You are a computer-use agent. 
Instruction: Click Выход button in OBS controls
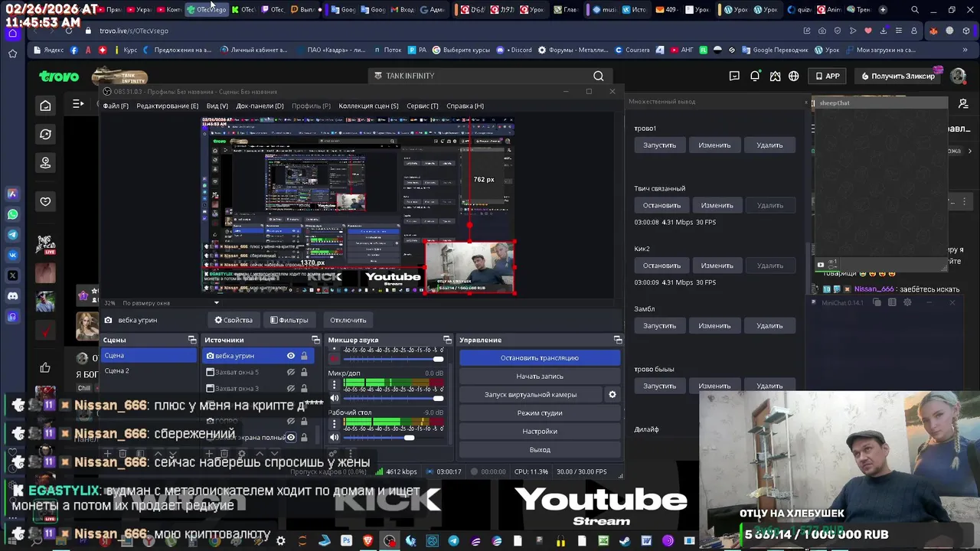539,449
